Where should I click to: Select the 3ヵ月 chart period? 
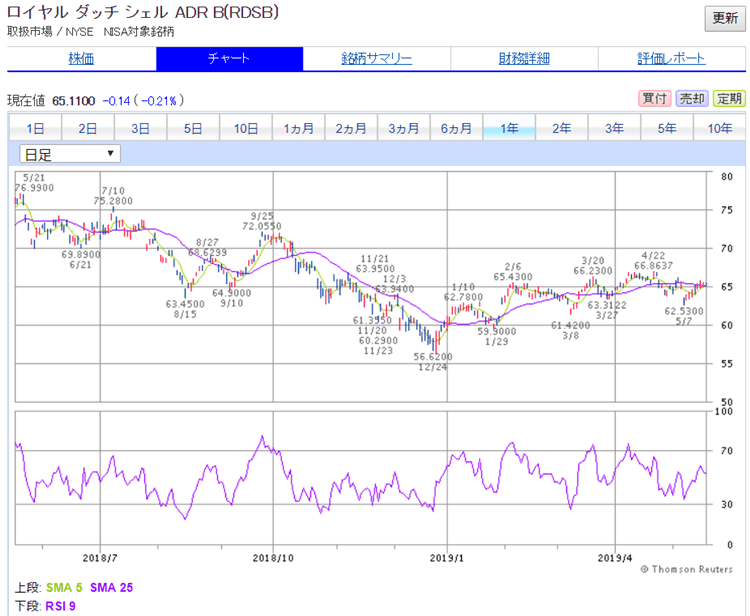pyautogui.click(x=404, y=128)
